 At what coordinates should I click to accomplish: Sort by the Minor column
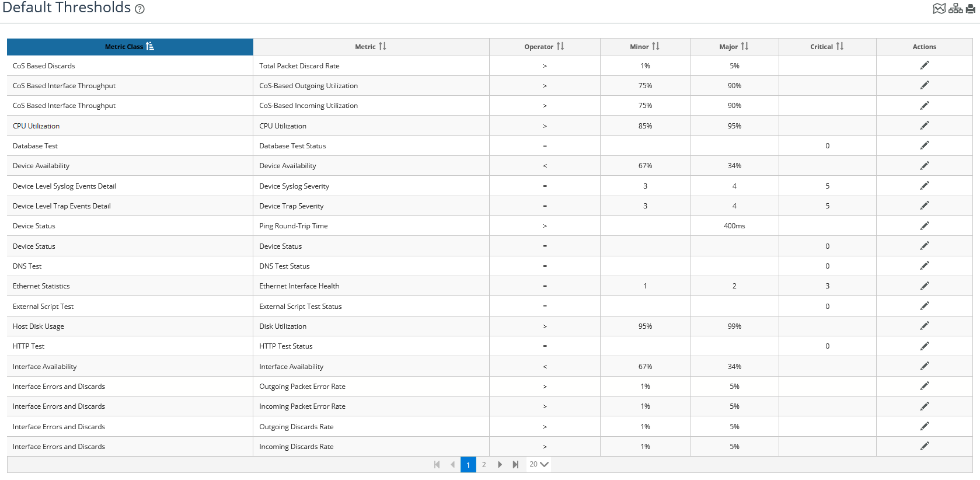644,47
